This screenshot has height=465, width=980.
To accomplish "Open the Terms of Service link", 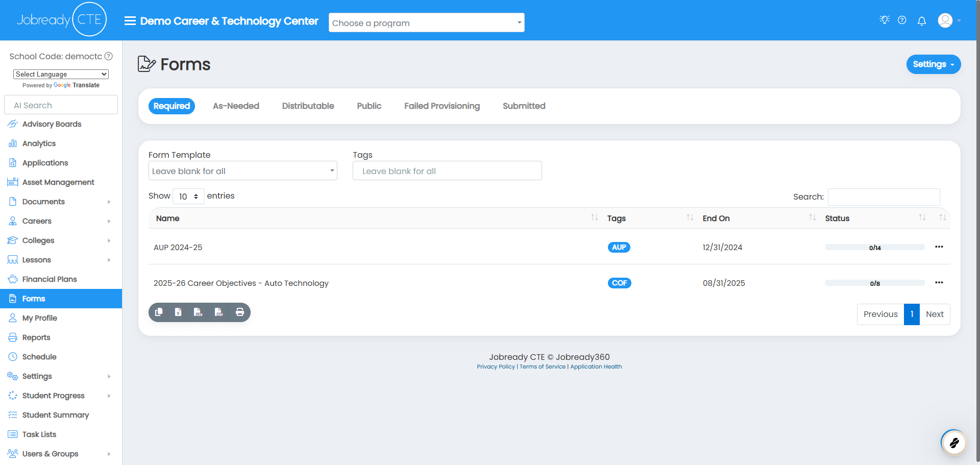I will (x=542, y=366).
